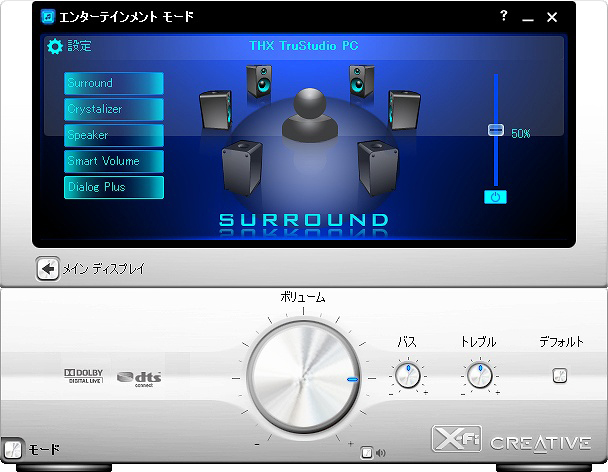This screenshot has height=472, width=608.
Task: Click the Dolby Digital Live logo
Action: (84, 376)
